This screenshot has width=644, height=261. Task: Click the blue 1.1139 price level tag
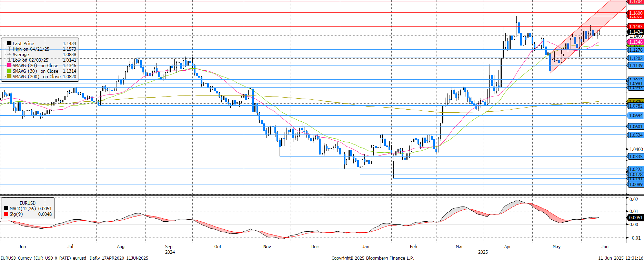[635, 66]
